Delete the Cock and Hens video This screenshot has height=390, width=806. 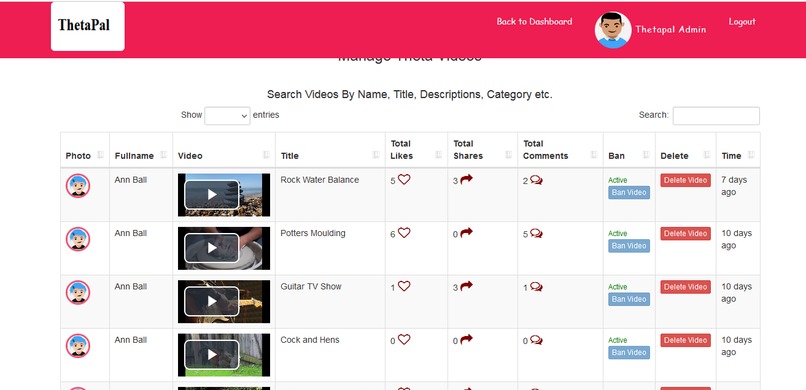pyautogui.click(x=685, y=341)
